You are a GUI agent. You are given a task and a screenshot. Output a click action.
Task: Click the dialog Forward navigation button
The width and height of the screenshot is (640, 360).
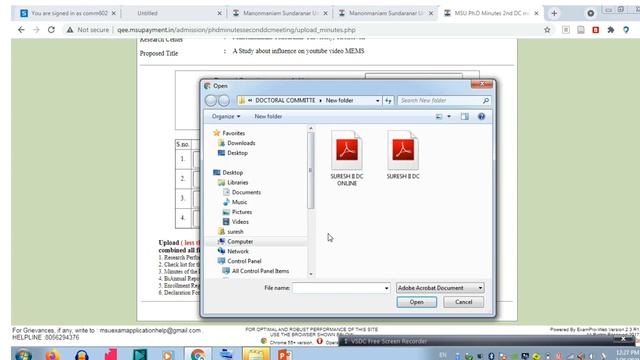pyautogui.click(x=224, y=100)
